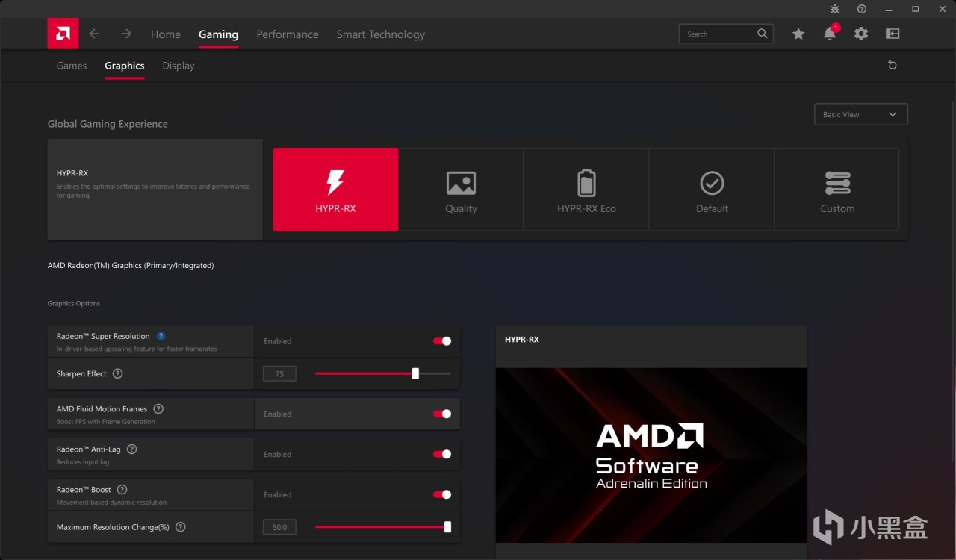The width and height of the screenshot is (956, 560).
Task: Open favorites with the star icon
Action: [798, 34]
